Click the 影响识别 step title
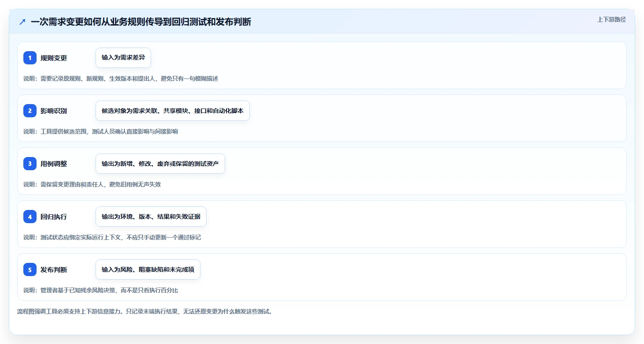The height and width of the screenshot is (344, 644). (x=54, y=111)
